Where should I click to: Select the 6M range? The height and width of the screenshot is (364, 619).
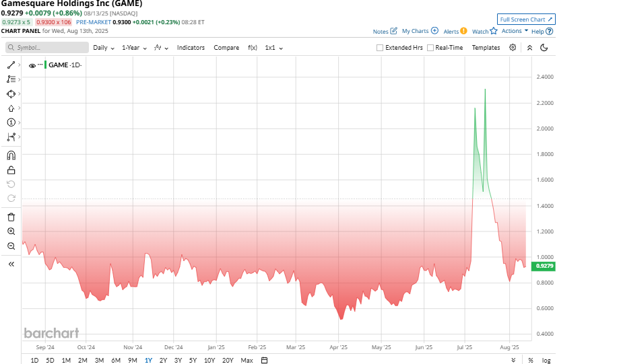(x=116, y=360)
